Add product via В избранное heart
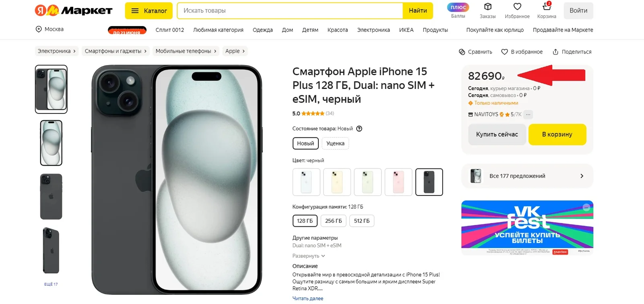 504,52
